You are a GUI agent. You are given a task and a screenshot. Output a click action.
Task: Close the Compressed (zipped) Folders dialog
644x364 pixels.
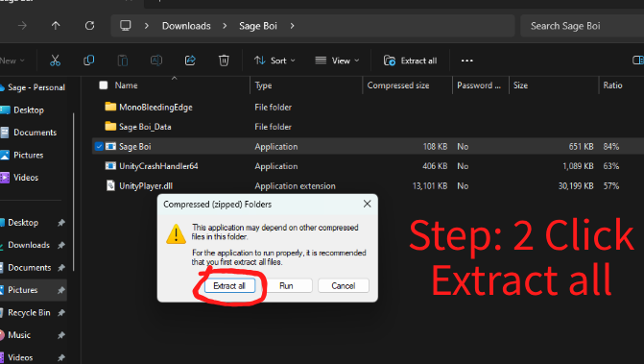368,204
